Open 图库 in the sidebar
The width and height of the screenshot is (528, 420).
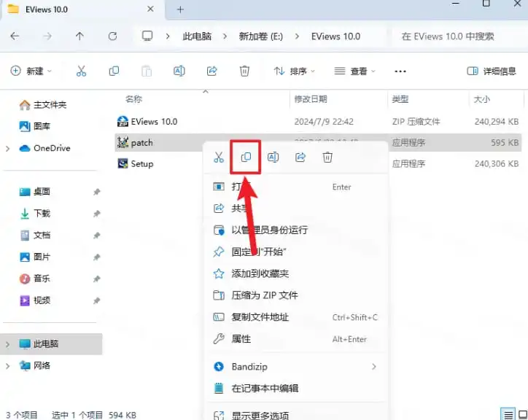point(35,126)
